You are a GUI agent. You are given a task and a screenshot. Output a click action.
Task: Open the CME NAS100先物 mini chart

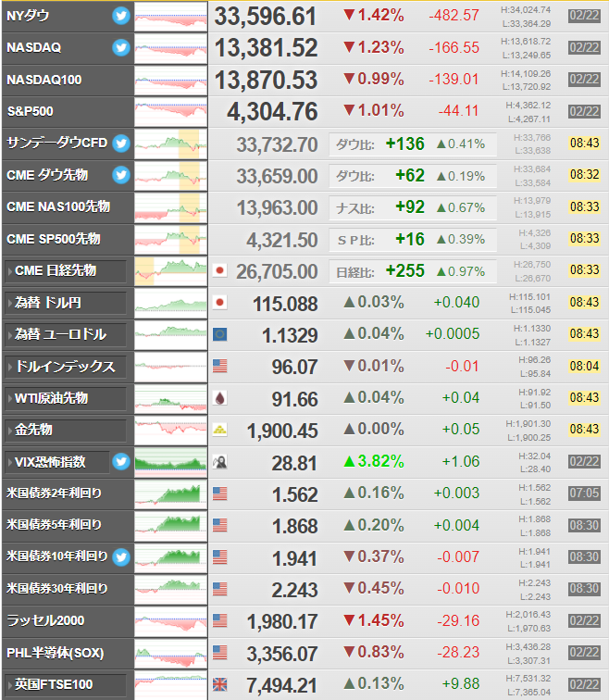point(171,207)
